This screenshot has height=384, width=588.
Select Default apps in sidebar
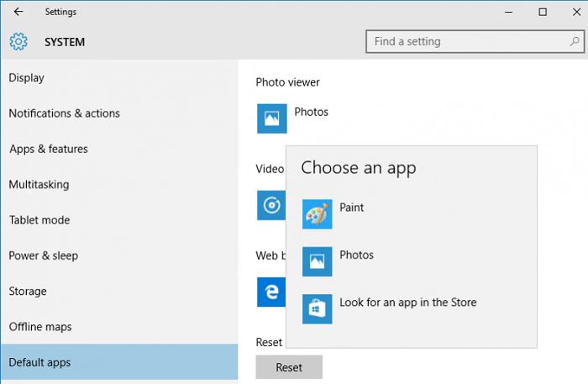pos(119,362)
